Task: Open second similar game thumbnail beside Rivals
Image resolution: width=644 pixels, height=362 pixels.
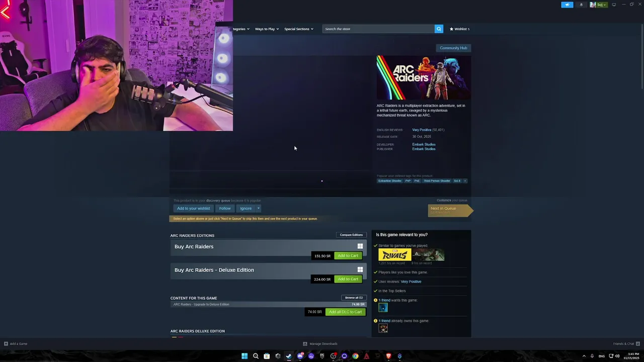Action: click(x=428, y=255)
